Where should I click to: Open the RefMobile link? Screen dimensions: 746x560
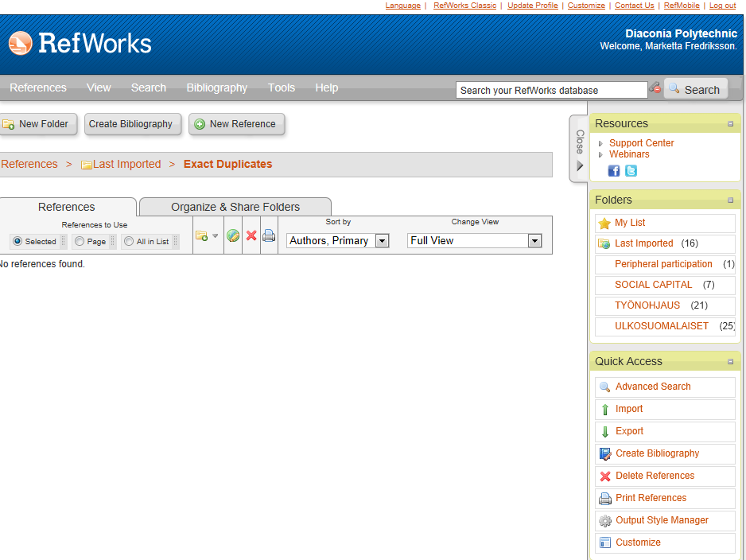pyautogui.click(x=682, y=6)
